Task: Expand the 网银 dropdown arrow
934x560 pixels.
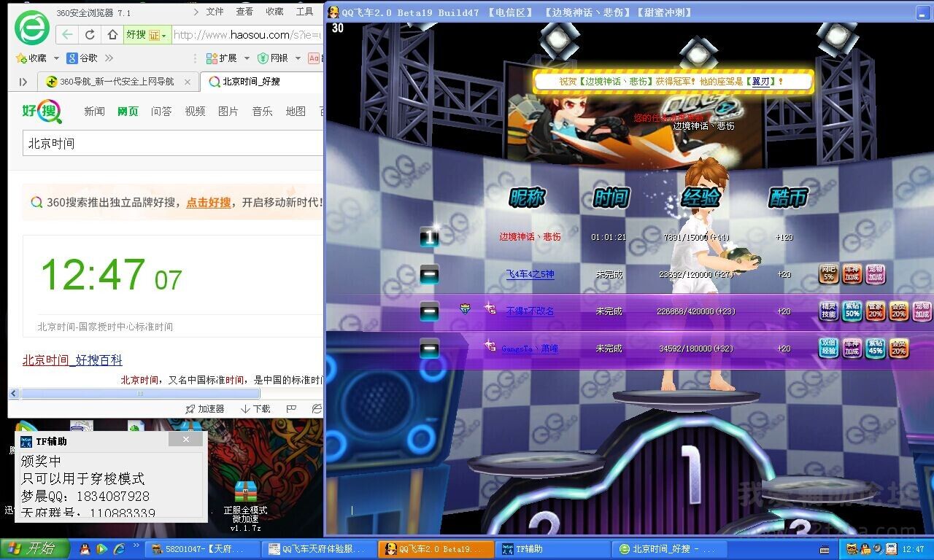Action: 297,58
